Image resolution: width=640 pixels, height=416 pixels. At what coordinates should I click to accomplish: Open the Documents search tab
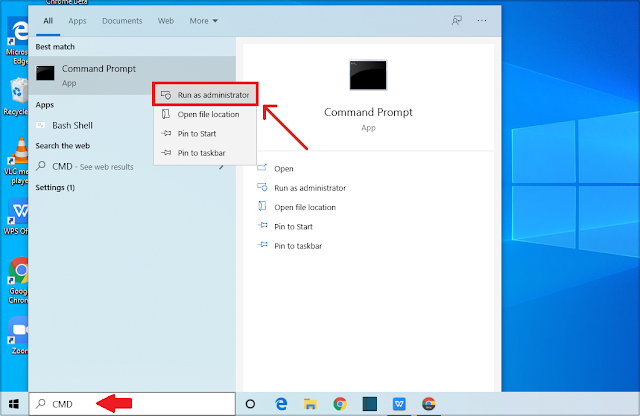tap(122, 21)
